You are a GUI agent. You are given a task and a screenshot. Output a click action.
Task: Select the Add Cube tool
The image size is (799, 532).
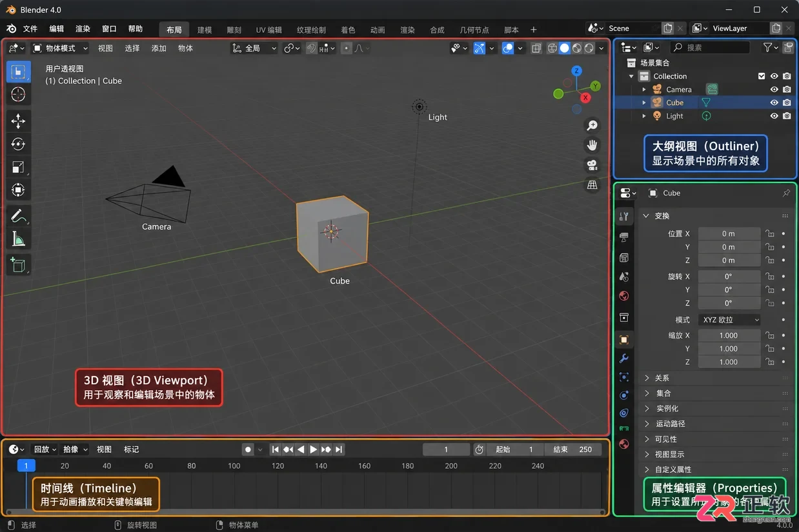[x=18, y=264]
